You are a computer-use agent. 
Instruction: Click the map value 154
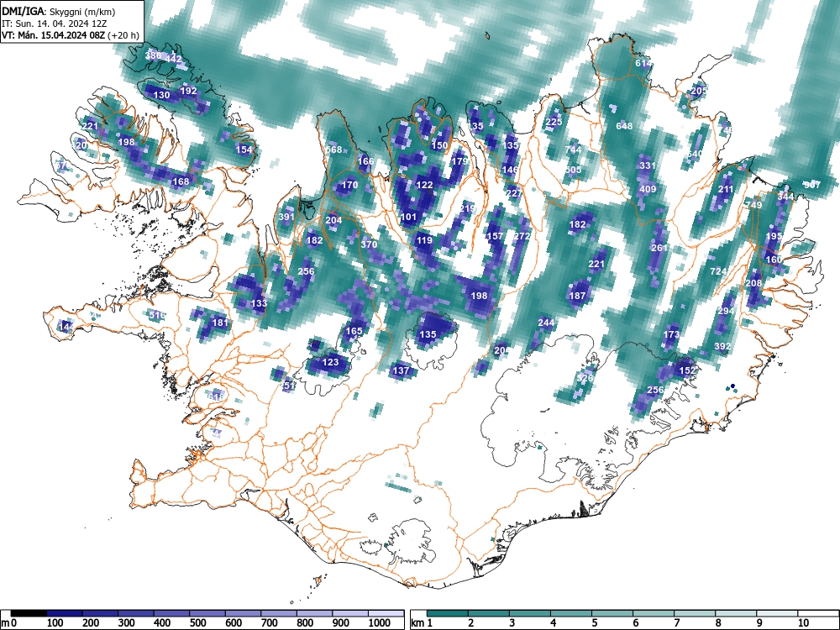244,150
